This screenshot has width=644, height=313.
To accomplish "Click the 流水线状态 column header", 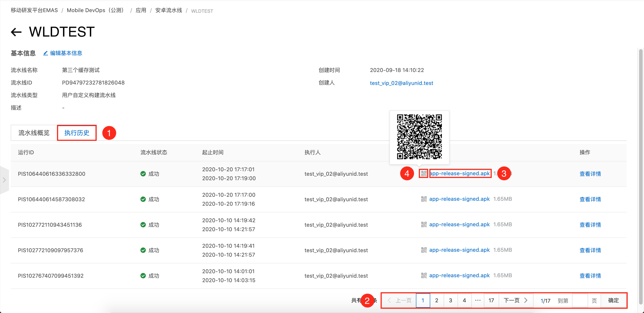I will (154, 152).
